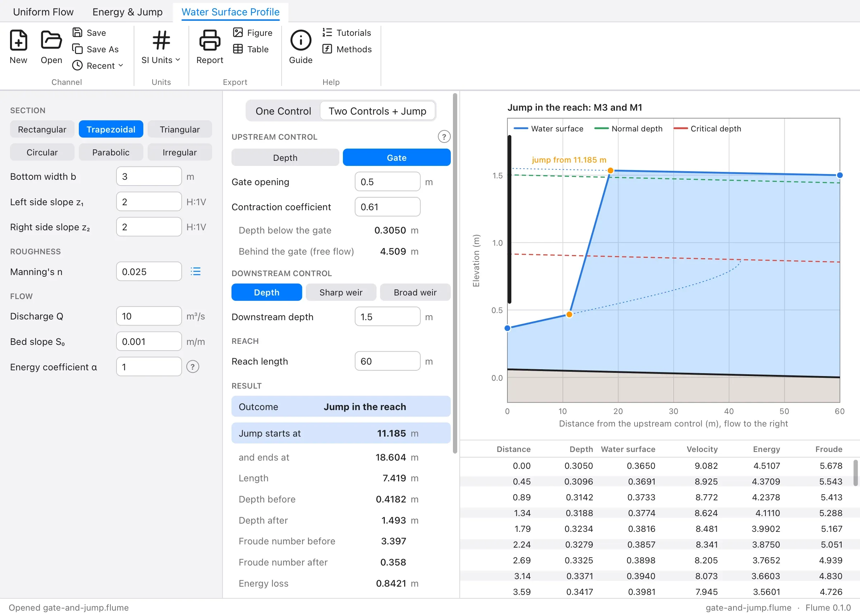Set upstream control to Depth
860x616 pixels.
(285, 158)
